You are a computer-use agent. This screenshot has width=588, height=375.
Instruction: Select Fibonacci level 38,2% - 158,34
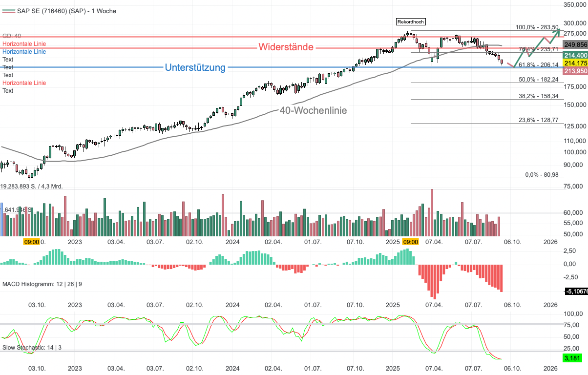pyautogui.click(x=538, y=97)
